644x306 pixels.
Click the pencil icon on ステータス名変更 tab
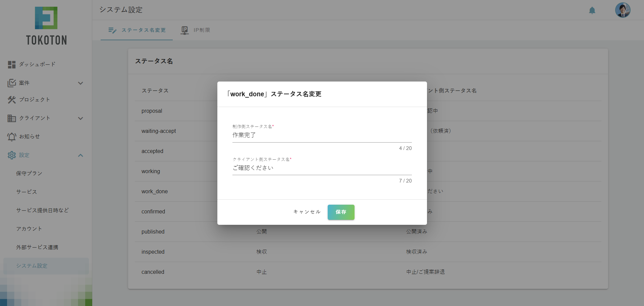[x=112, y=30]
